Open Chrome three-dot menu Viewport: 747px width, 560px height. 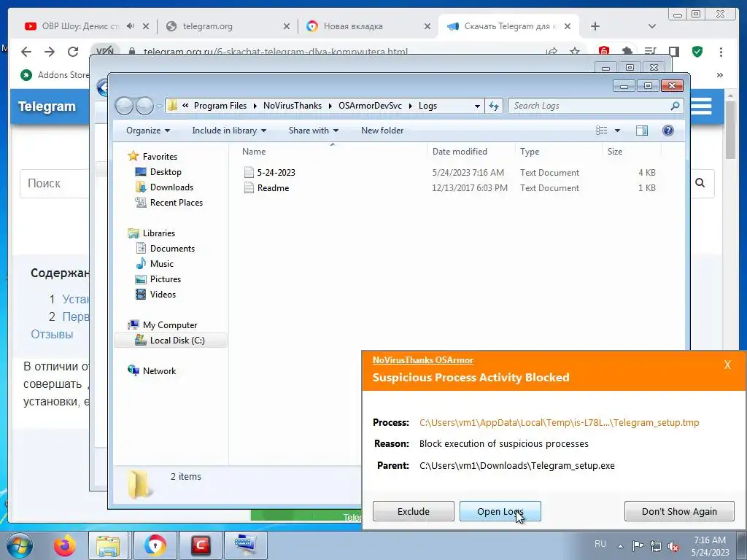721,52
